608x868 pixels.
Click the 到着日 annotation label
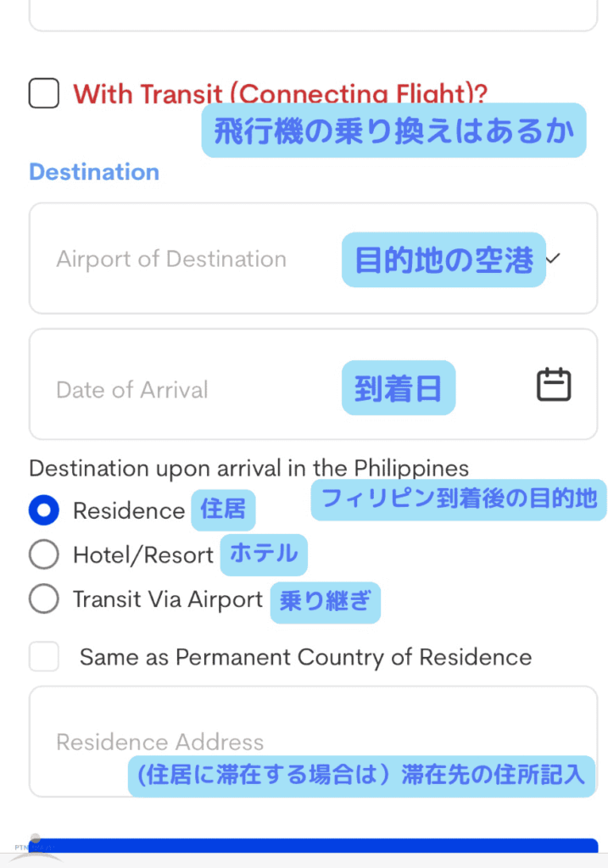point(399,388)
